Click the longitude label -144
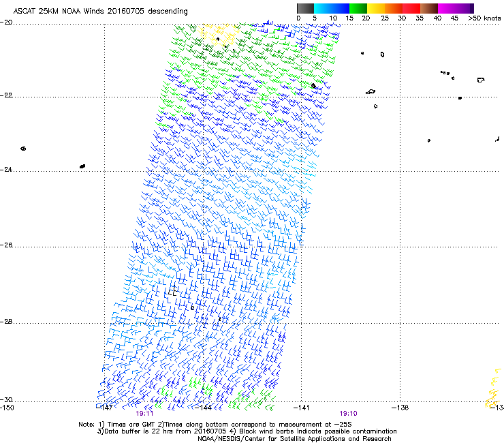This screenshot has width=504, height=443. (204, 408)
